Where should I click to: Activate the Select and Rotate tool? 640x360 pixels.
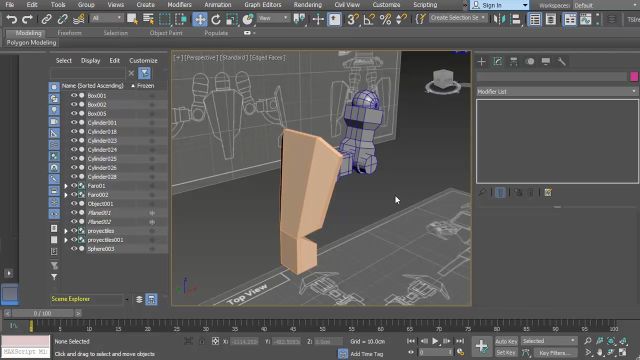216,19
